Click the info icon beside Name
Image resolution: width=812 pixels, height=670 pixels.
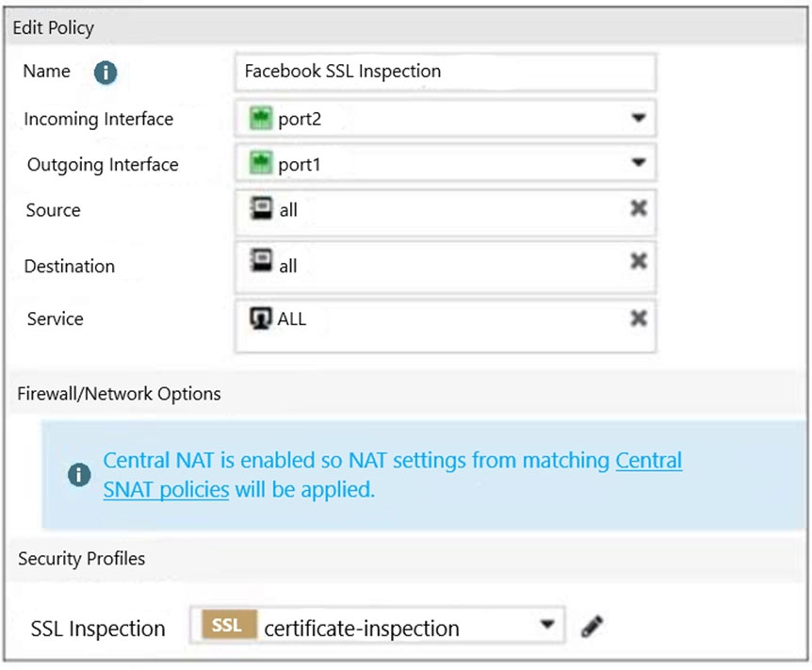106,73
